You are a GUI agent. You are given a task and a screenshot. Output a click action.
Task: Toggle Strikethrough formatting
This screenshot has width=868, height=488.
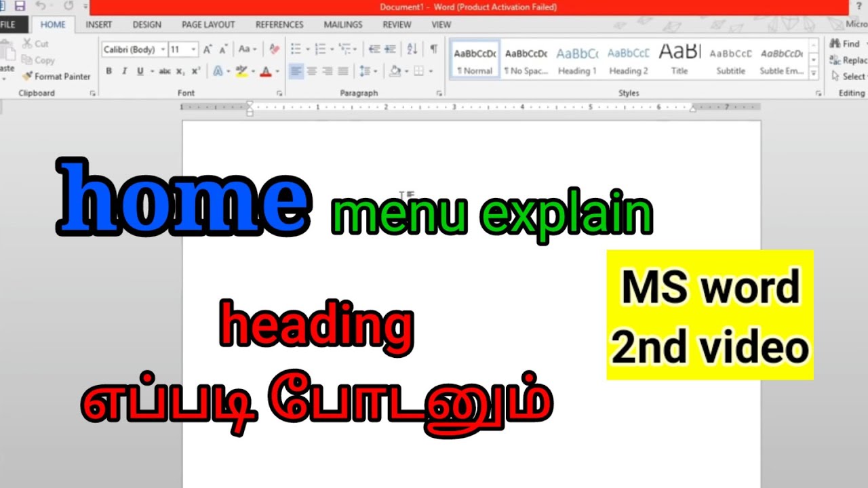(164, 71)
